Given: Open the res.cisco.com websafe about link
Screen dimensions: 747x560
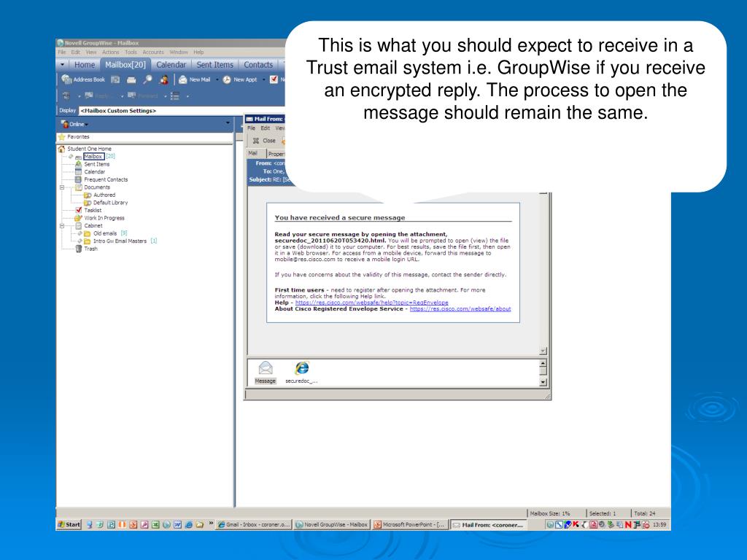Looking at the screenshot, I should 460,308.
